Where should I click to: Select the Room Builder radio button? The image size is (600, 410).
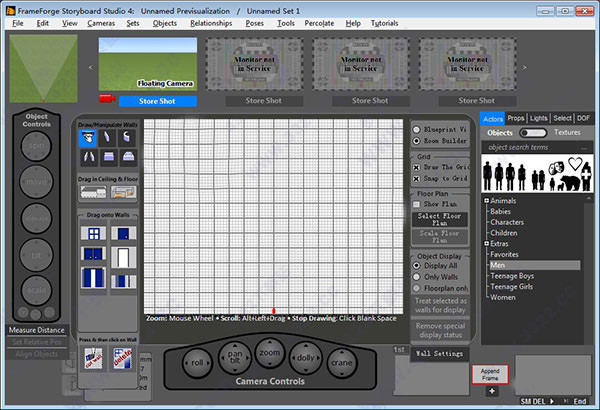tap(416, 141)
